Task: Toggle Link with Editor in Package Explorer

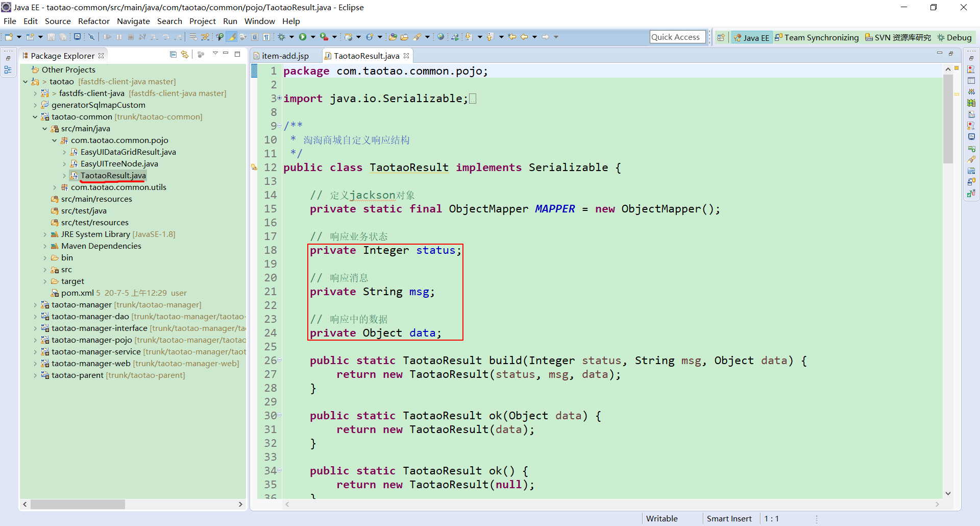Action: (185, 55)
